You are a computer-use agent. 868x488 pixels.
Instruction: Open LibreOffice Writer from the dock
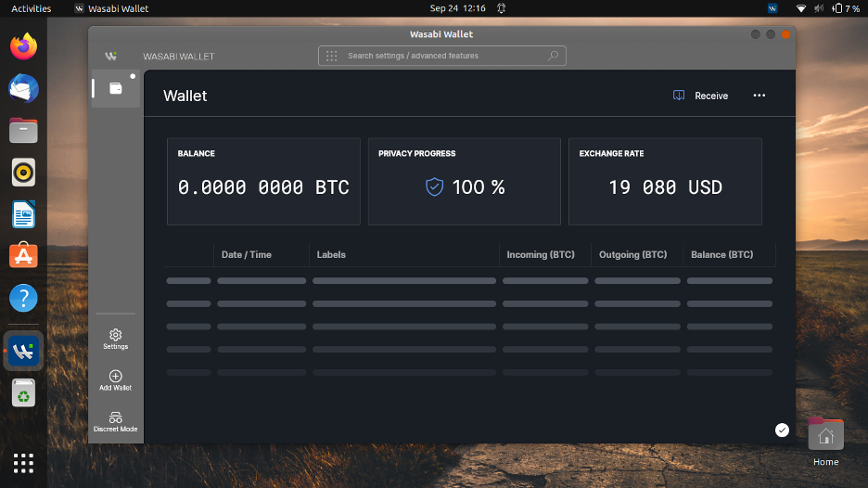coord(23,214)
